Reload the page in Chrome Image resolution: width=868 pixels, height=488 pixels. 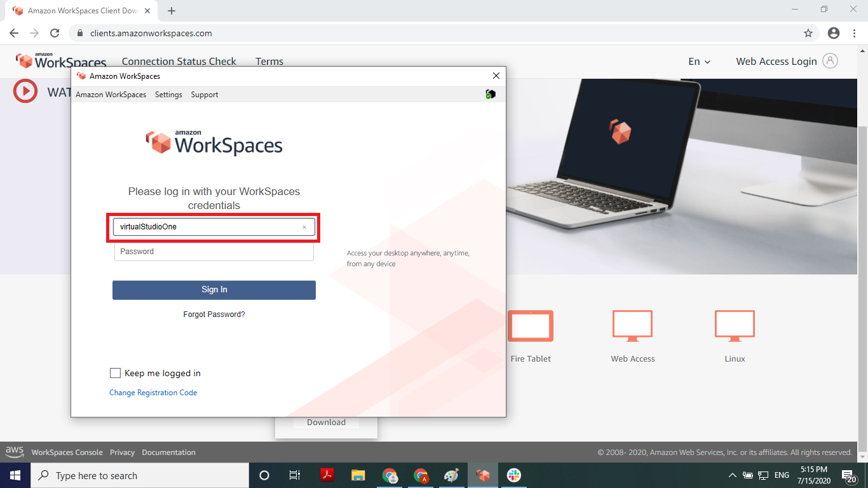pyautogui.click(x=55, y=33)
